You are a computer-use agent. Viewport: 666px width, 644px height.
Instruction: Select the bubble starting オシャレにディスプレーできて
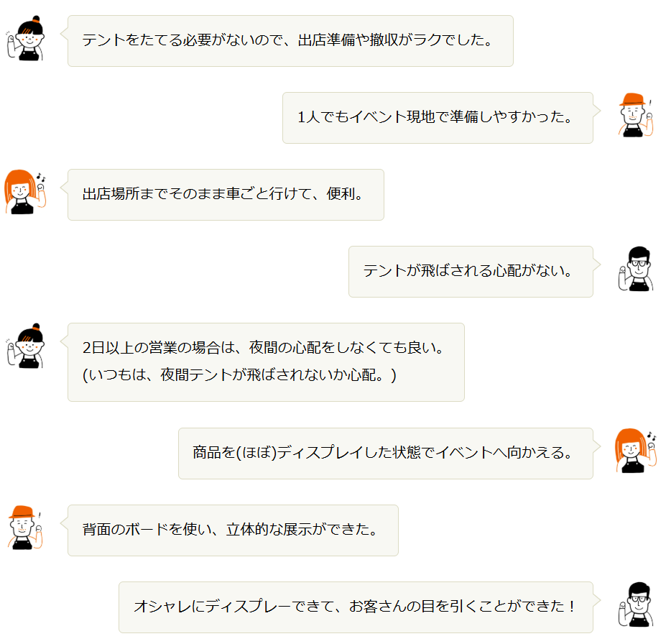click(x=355, y=607)
